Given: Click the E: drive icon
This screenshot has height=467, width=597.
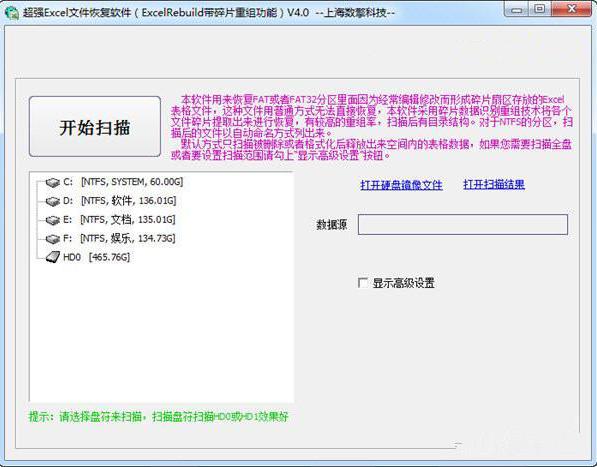Looking at the screenshot, I should coord(53,220).
